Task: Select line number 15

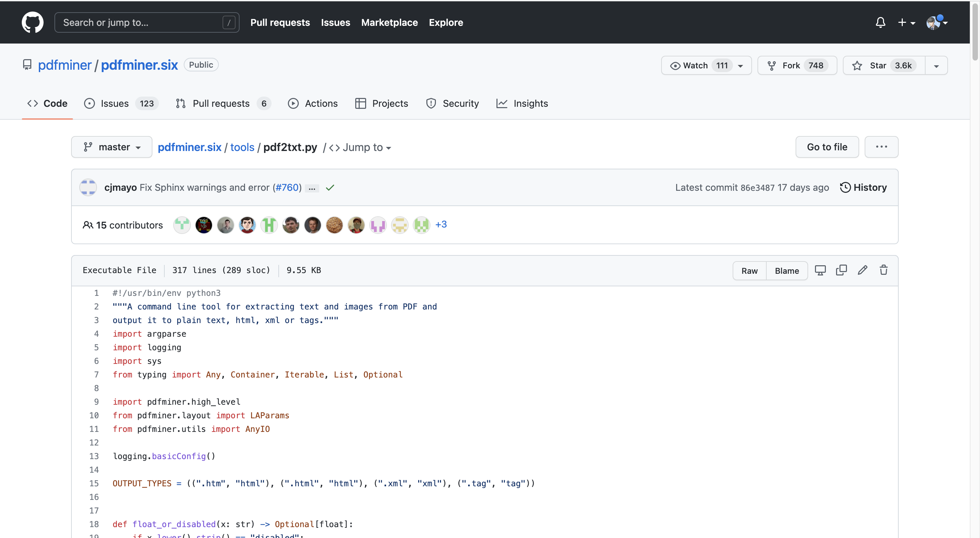Action: [x=94, y=484]
